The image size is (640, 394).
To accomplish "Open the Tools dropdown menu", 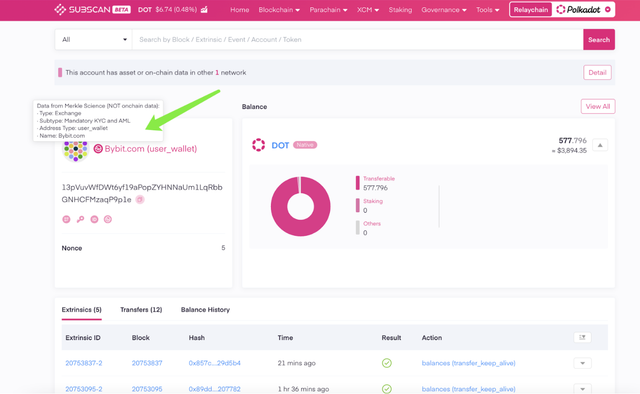I will tap(487, 10).
